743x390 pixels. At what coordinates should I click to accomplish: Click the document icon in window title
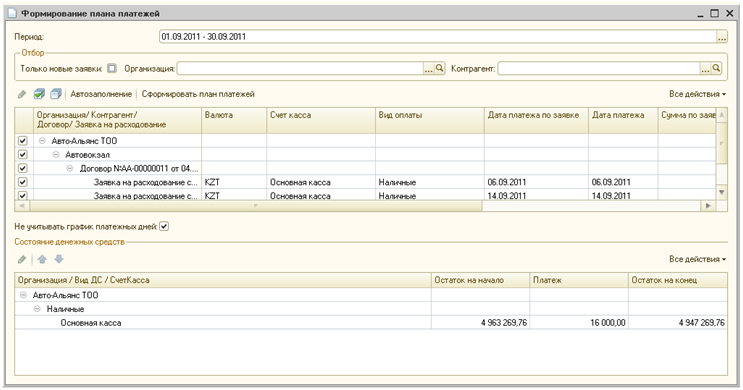pyautogui.click(x=12, y=13)
